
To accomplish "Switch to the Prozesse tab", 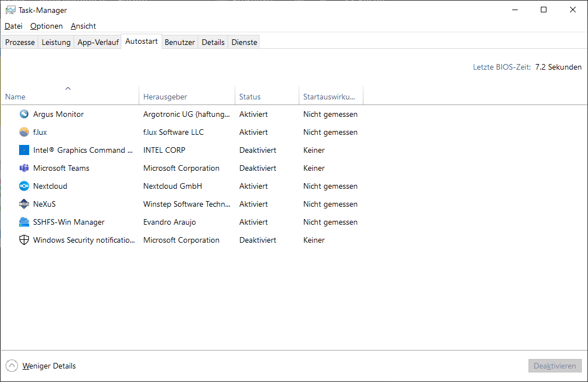I will 20,42.
